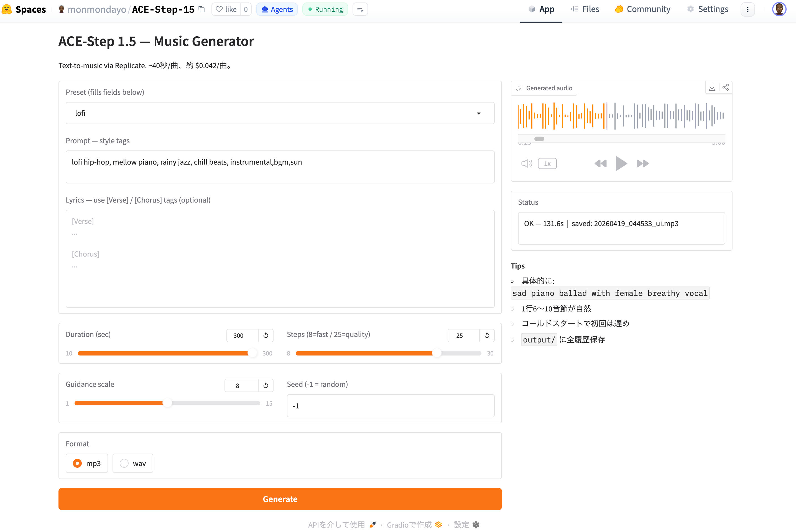
Task: Open the user profile avatar
Action: coord(779,9)
